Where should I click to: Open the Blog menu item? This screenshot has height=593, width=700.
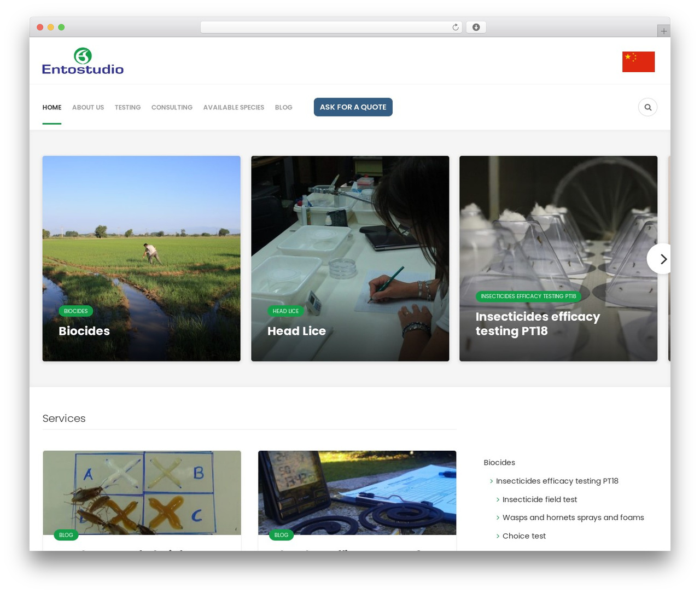283,107
